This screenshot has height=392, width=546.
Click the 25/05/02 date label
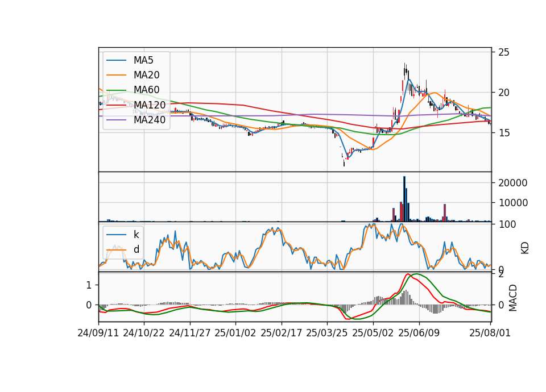[x=373, y=333]
